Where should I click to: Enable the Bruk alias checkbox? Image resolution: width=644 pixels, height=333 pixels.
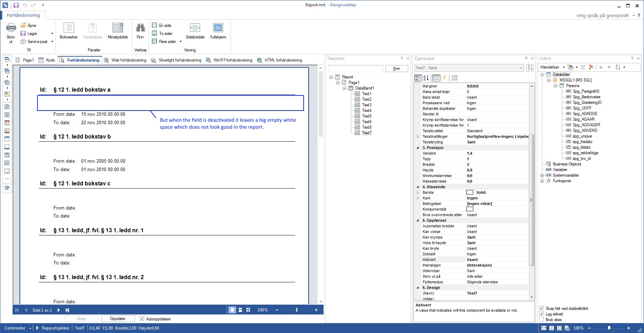coord(542,319)
